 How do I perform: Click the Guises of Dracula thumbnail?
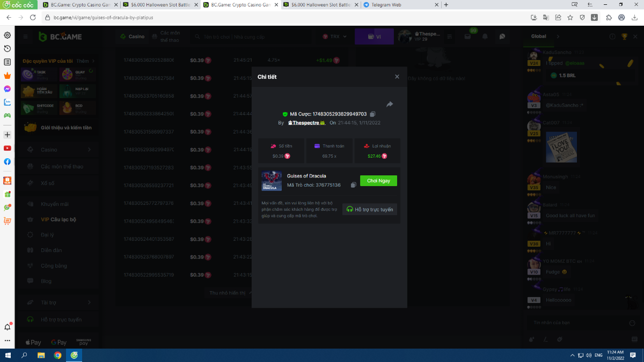click(x=272, y=181)
